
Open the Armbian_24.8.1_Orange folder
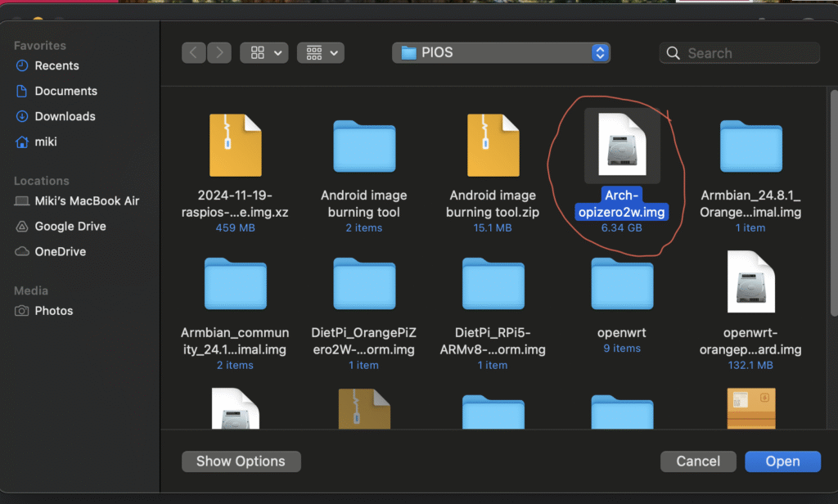point(750,146)
